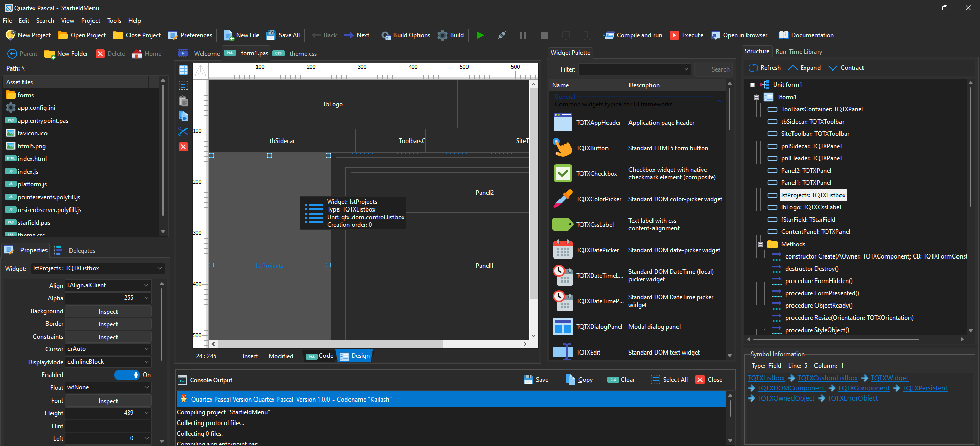Select the TQTXColorPicker widget icon
Viewport: 980px width, 446px height.
pyautogui.click(x=563, y=199)
